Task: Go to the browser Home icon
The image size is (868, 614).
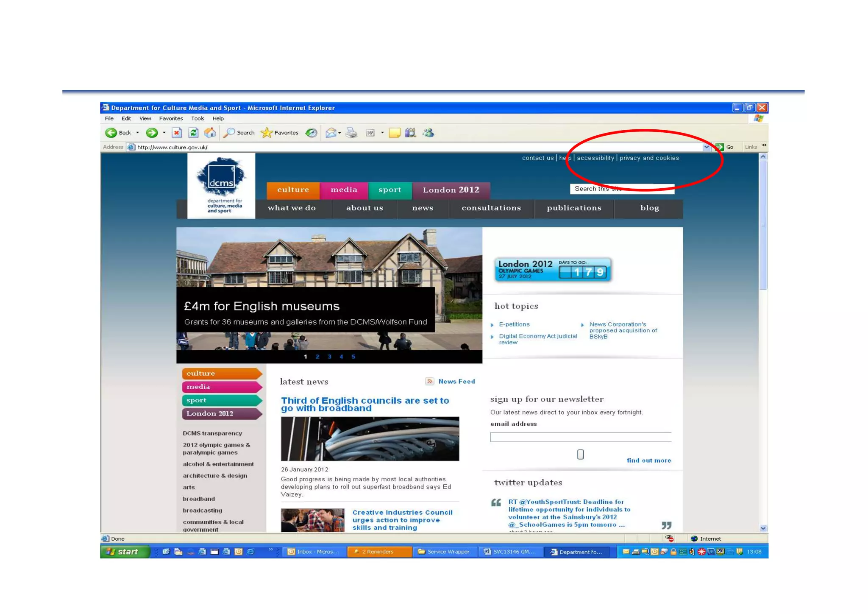Action: point(210,133)
